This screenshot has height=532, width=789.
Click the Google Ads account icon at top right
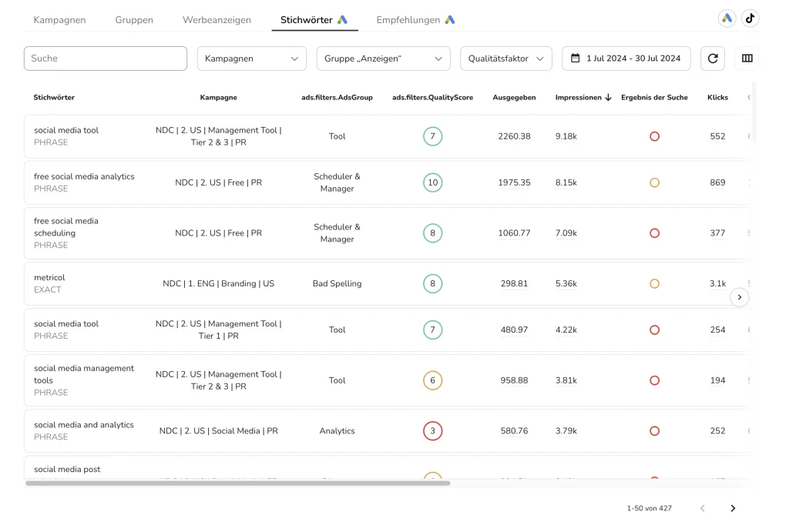727,19
